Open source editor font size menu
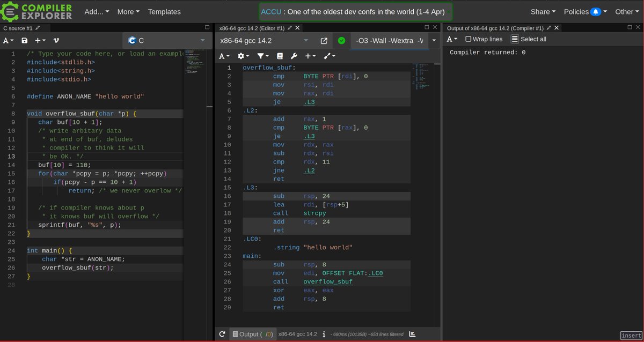The width and height of the screenshot is (644, 342). (x=8, y=40)
